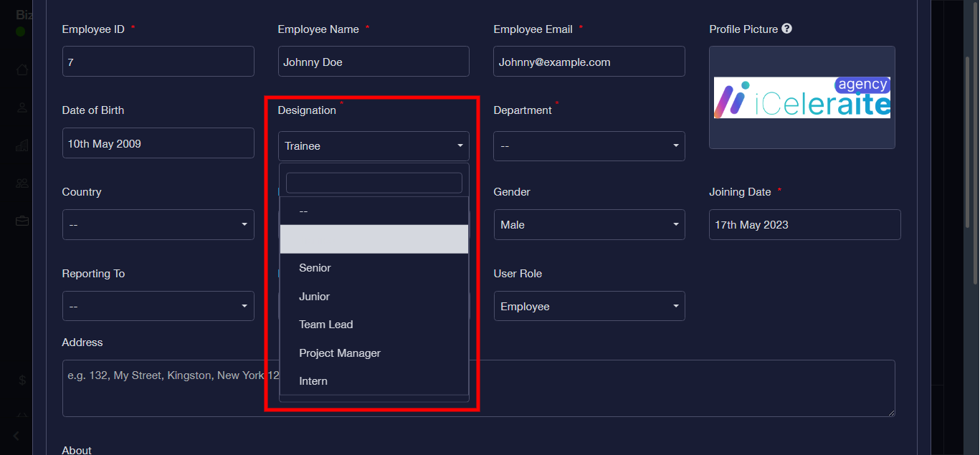Expand the Country dropdown
The width and height of the screenshot is (980, 455).
tap(158, 225)
